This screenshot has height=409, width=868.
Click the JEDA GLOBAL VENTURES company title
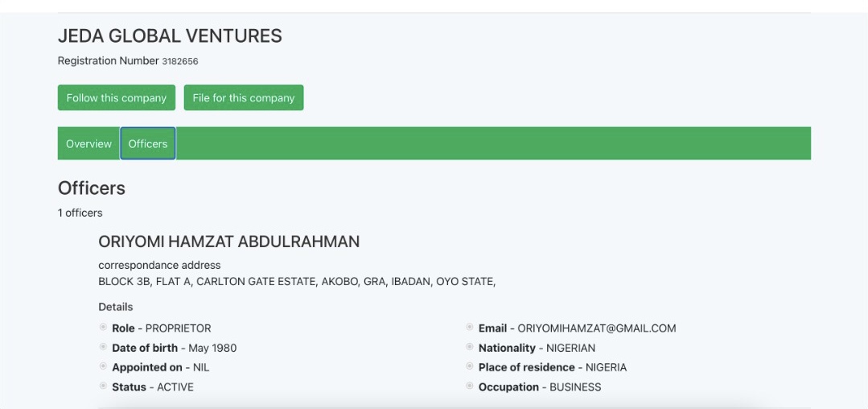tap(170, 36)
